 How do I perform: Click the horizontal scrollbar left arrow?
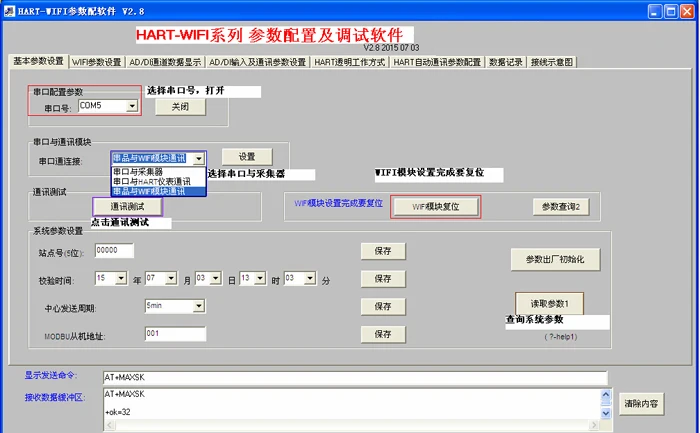click(109, 425)
